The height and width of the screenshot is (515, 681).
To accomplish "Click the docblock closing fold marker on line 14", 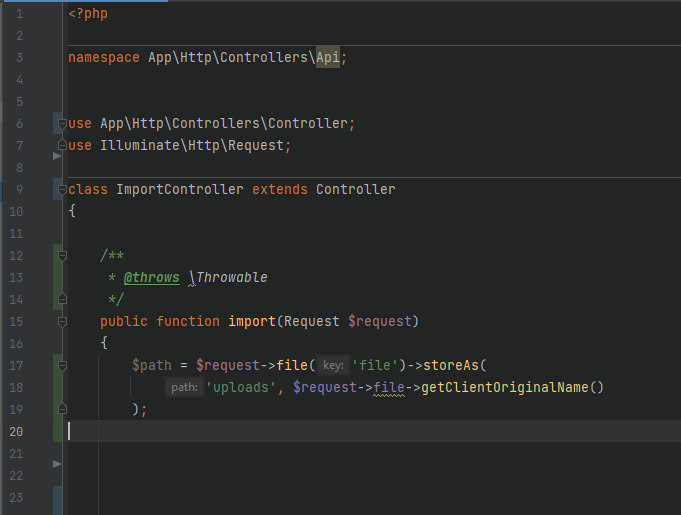I will pos(62,300).
